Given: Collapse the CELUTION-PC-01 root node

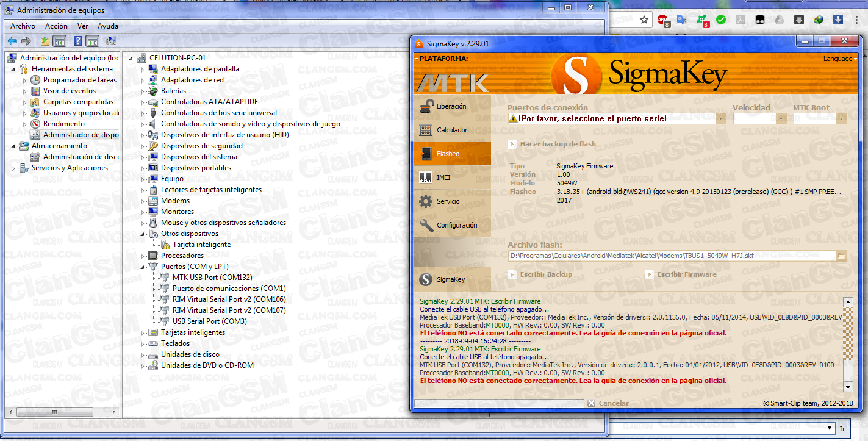Looking at the screenshot, I should point(131,58).
